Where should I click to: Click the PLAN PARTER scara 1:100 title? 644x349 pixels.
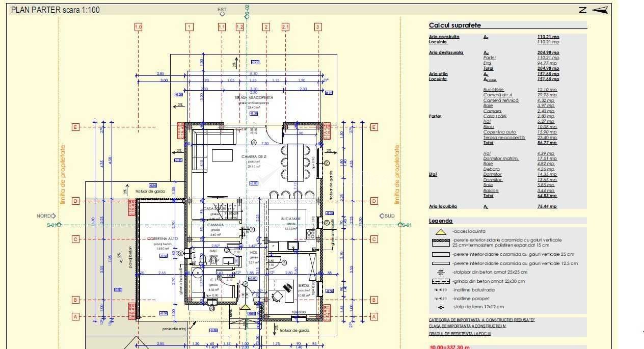[56, 10]
